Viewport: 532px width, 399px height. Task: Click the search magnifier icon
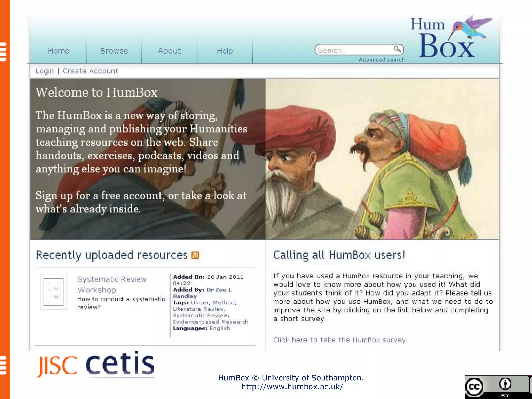[x=397, y=49]
